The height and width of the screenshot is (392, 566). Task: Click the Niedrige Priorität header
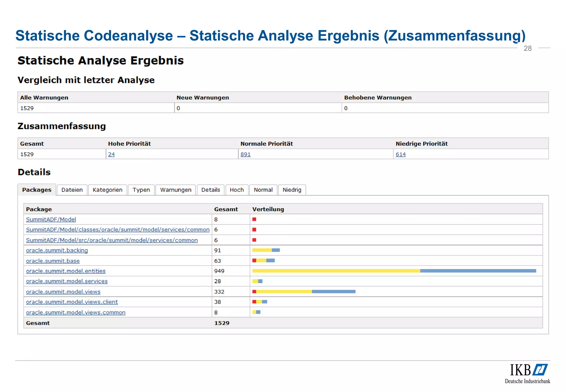pyautogui.click(x=421, y=144)
